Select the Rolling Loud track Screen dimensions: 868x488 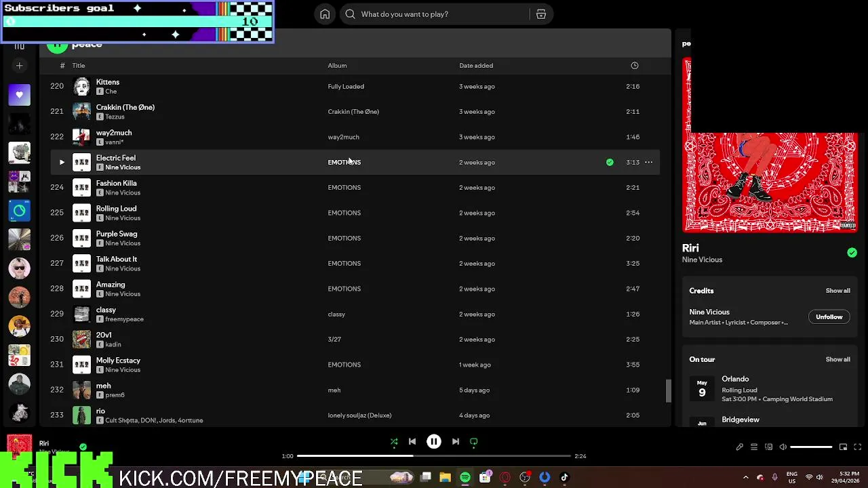point(355,213)
